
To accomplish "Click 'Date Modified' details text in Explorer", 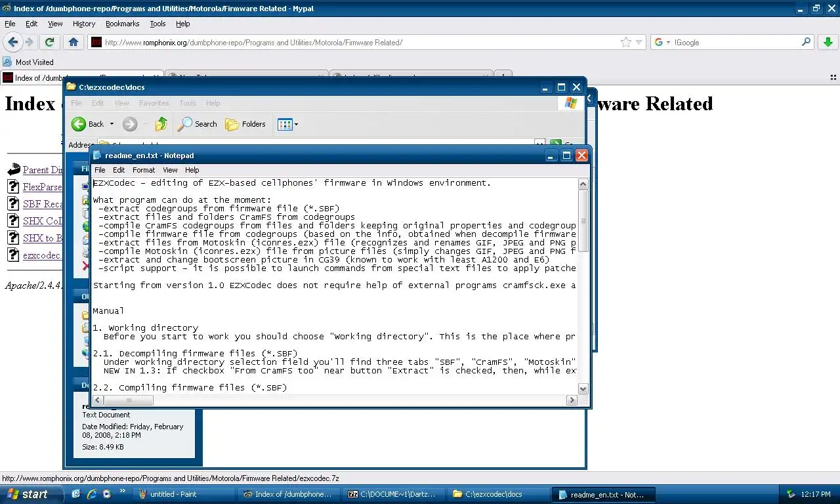I will (x=133, y=430).
